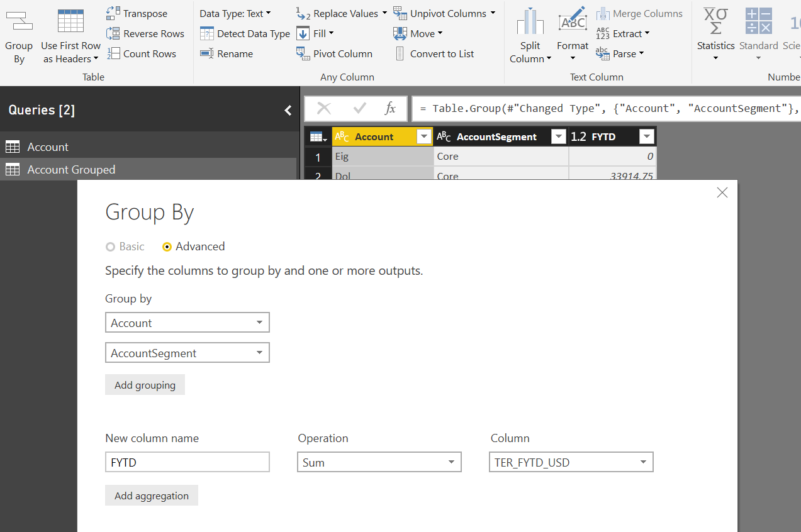Reverse the table rows
The image size is (801, 532).
click(x=145, y=33)
